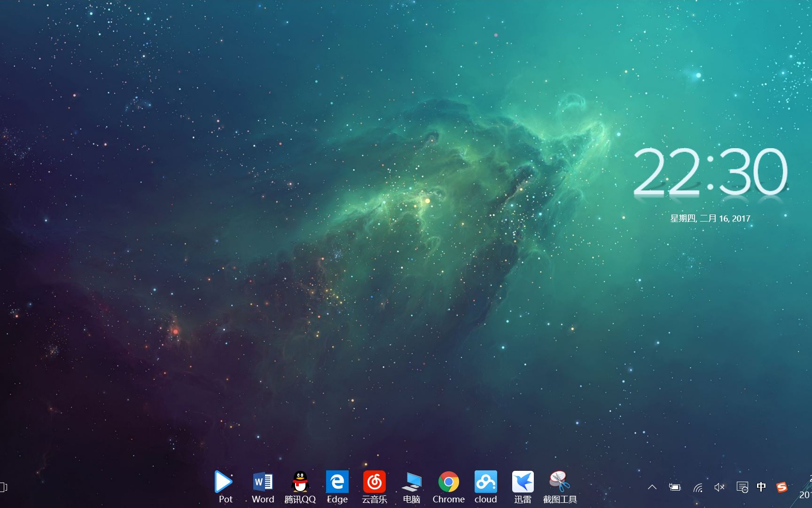Click the orange Sogou input method icon
The image size is (812, 508).
point(782,487)
